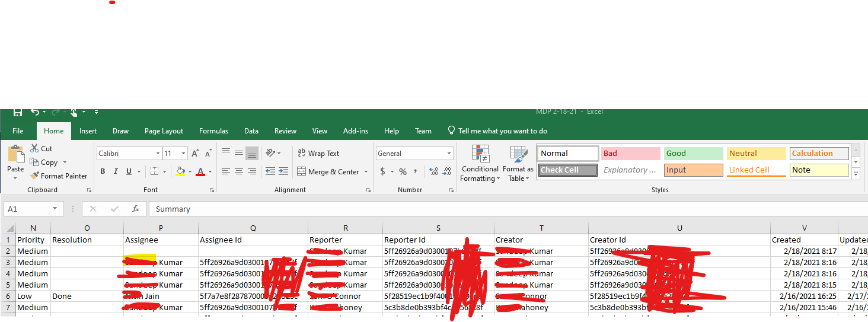Decrease decimal places
This screenshot has width=868, height=322.
[x=447, y=171]
